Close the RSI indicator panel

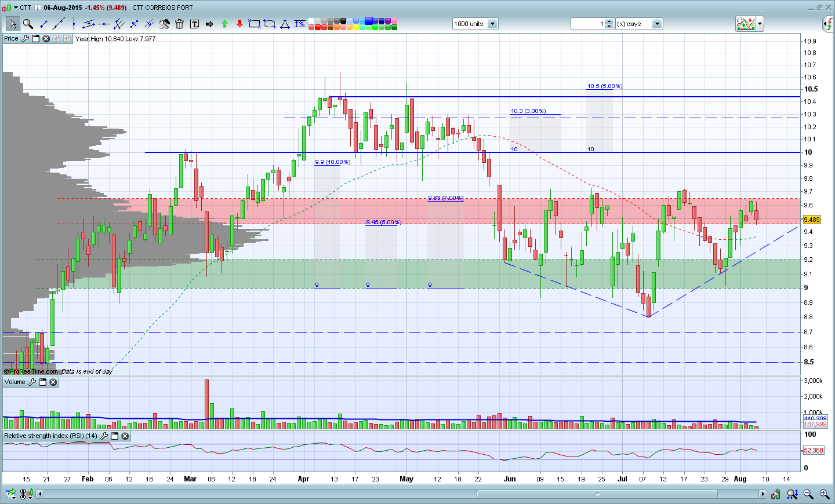(x=125, y=436)
